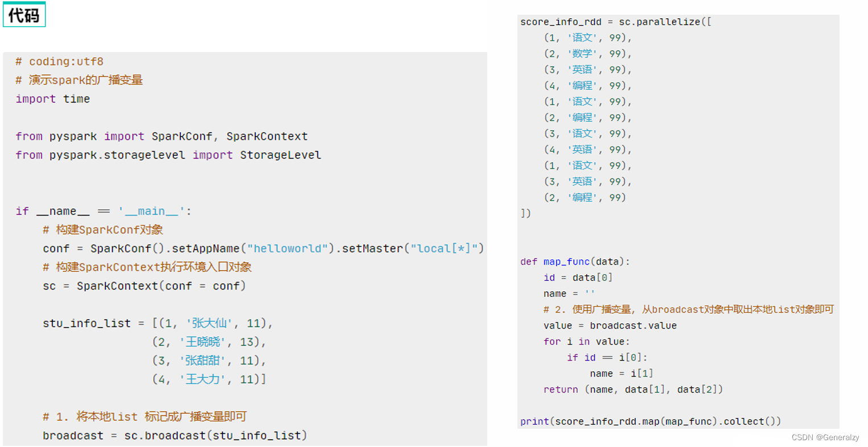868x447 pixels.
Task: Click 'from pyspark import SparkConf, SparkContext' line
Action: [162, 136]
